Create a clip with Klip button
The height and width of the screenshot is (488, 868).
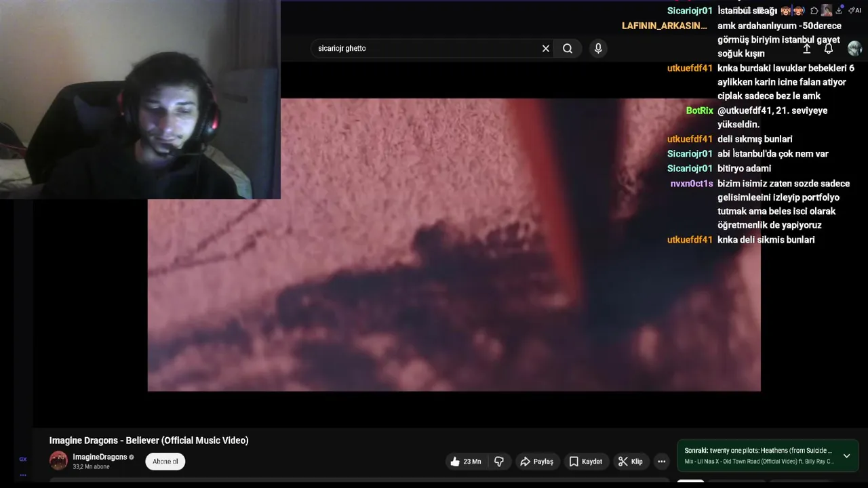(630, 462)
